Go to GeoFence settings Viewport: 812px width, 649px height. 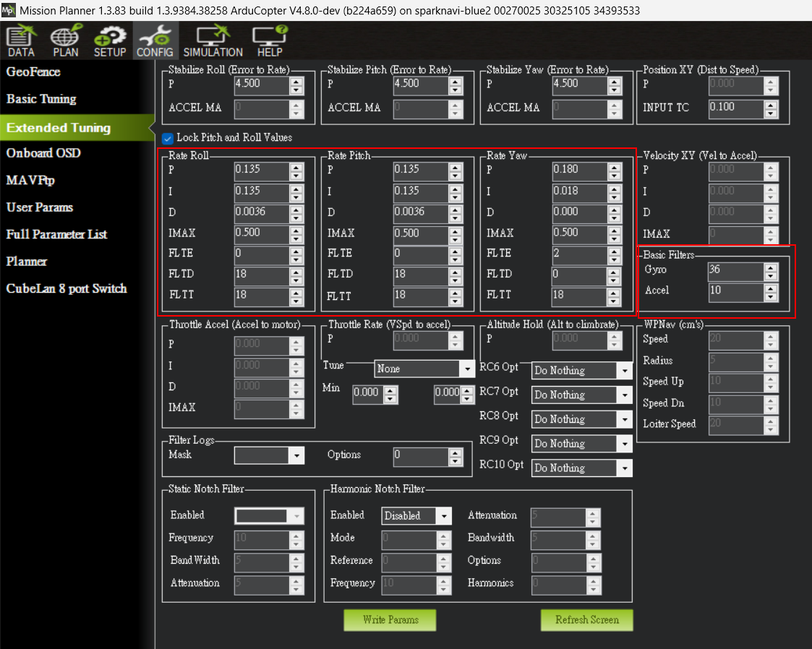coord(33,72)
